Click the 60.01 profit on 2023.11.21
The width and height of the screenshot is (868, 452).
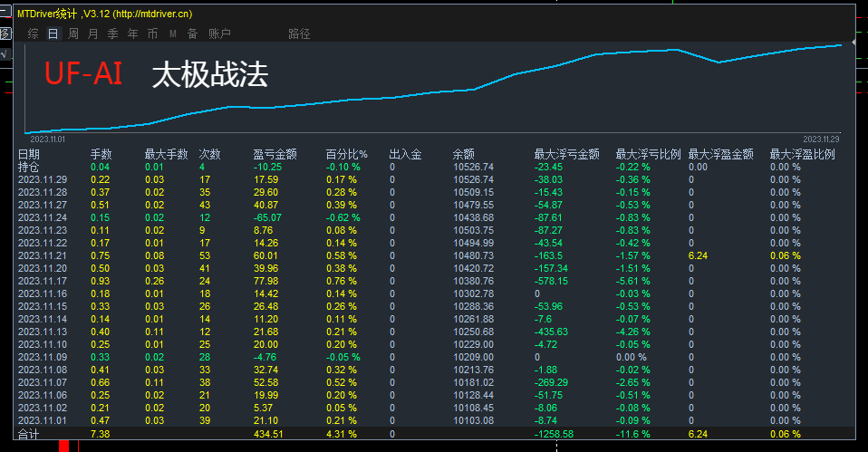point(266,256)
